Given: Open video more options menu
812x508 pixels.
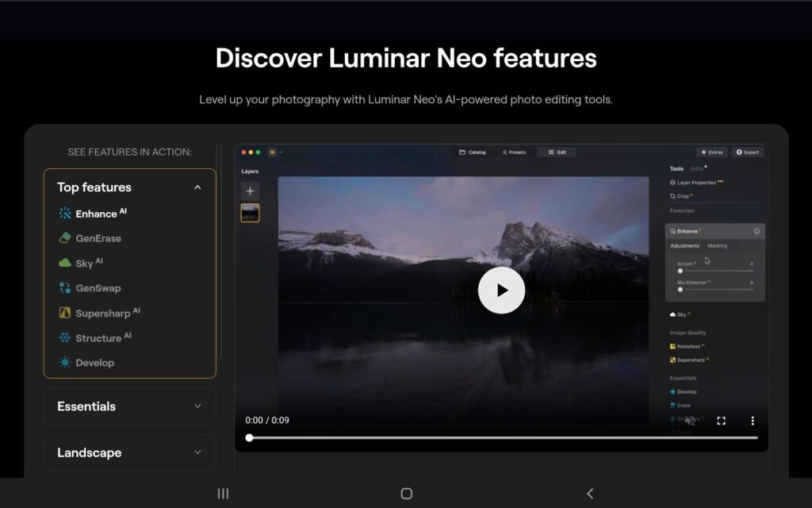Looking at the screenshot, I should point(753,421).
